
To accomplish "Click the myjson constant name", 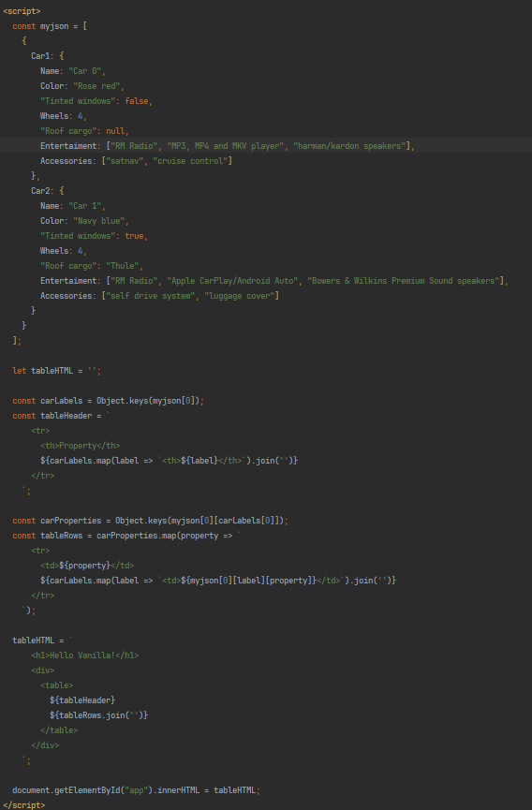I will point(54,26).
